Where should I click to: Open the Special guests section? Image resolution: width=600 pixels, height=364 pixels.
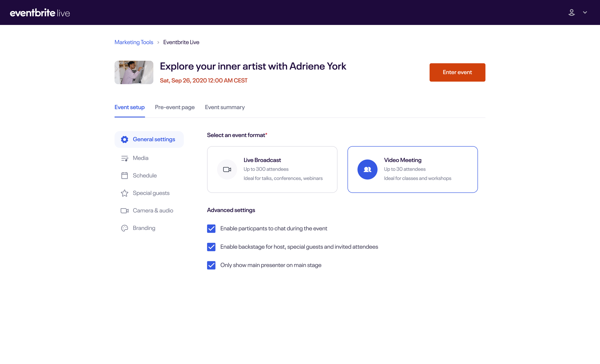tap(151, 193)
